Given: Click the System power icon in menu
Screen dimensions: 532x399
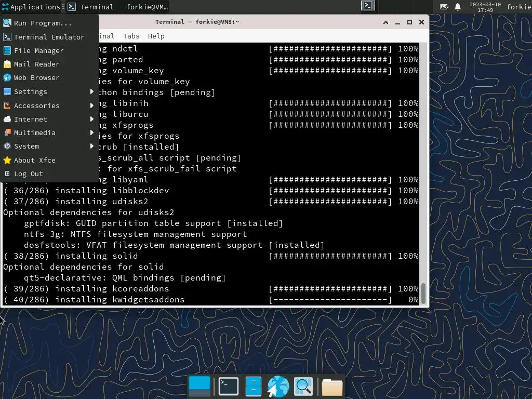Looking at the screenshot, I should click(x=7, y=146).
